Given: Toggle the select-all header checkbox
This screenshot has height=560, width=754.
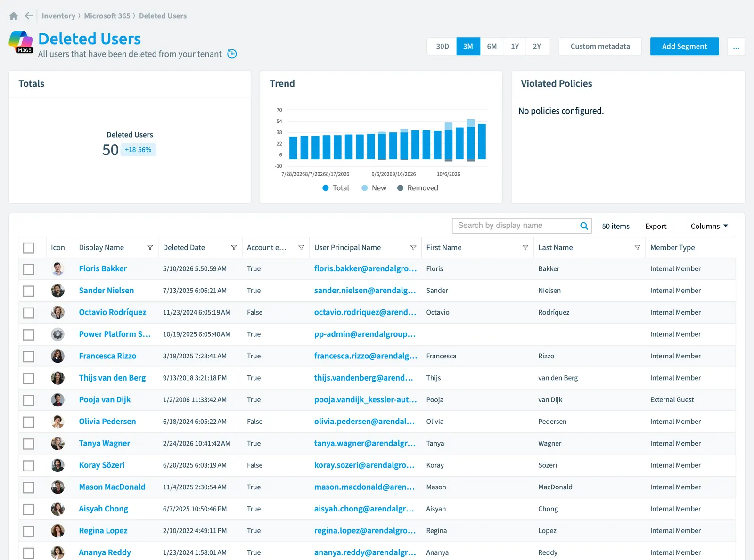Looking at the screenshot, I should pyautogui.click(x=29, y=248).
